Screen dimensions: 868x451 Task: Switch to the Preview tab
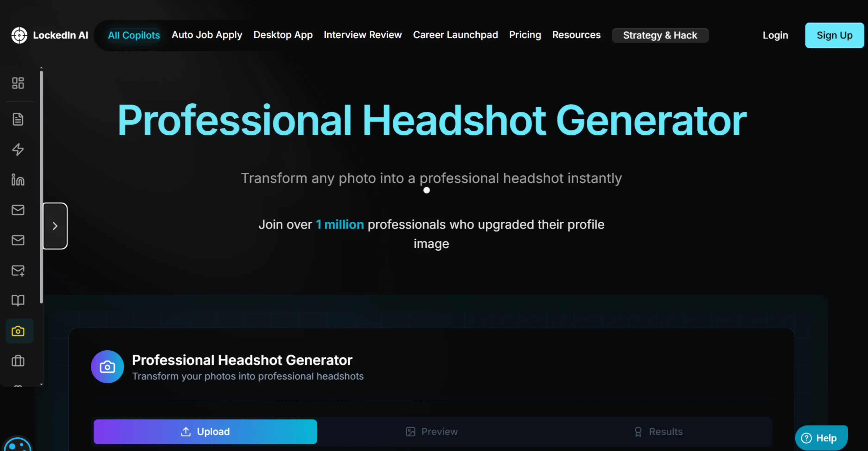(432, 432)
